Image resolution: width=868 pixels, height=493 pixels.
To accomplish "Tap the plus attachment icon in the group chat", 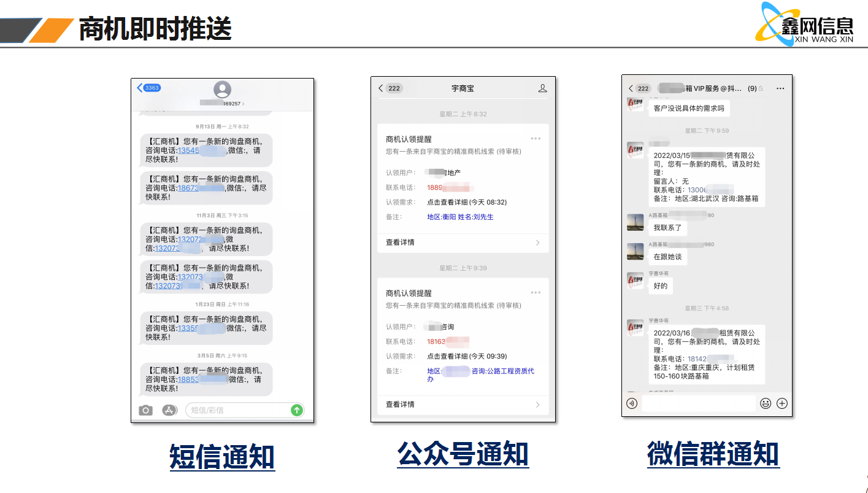I will click(782, 403).
